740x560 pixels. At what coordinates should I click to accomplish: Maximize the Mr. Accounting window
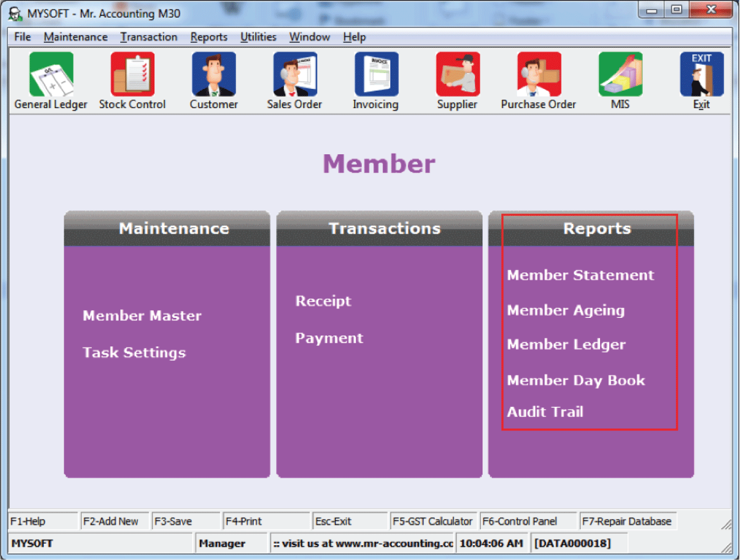[x=676, y=10]
